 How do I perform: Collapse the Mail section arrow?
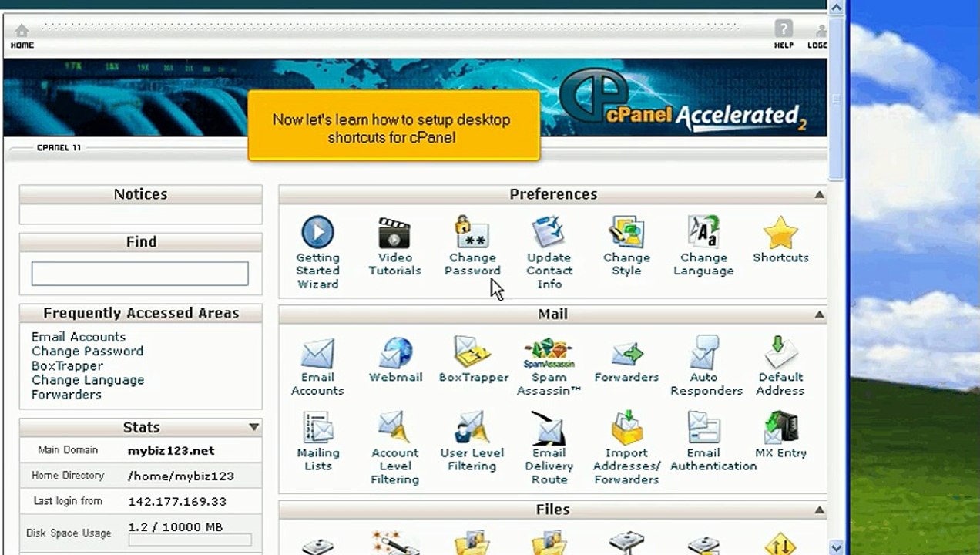(819, 314)
